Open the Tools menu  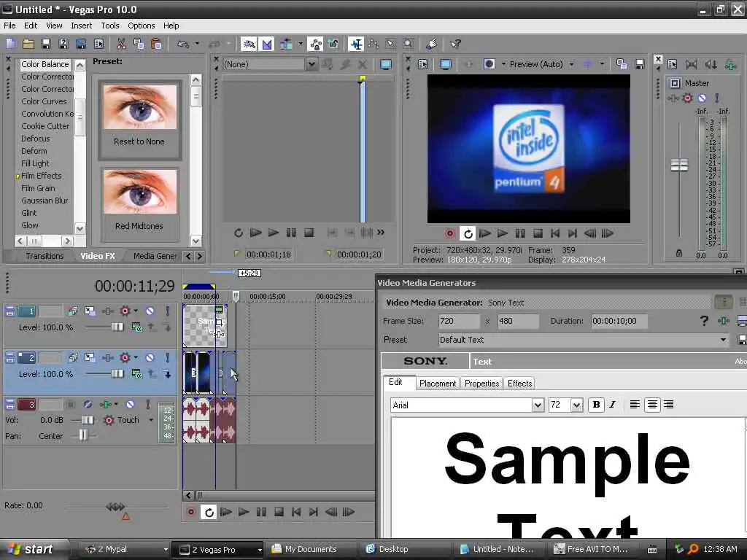[x=110, y=26]
